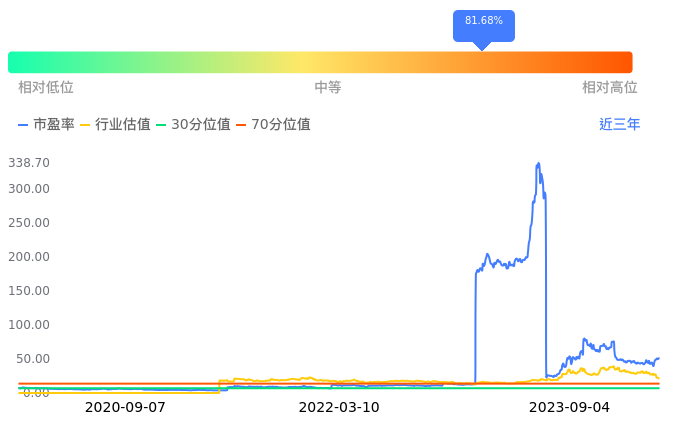Select the 相对高位 label
This screenshot has height=442, width=686.
point(609,88)
